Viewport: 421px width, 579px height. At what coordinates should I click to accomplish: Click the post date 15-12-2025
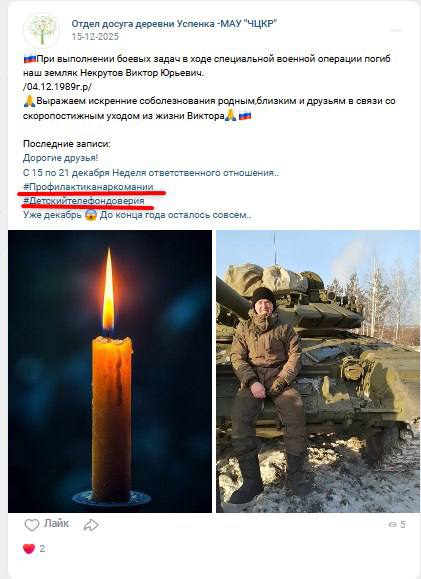tap(95, 37)
